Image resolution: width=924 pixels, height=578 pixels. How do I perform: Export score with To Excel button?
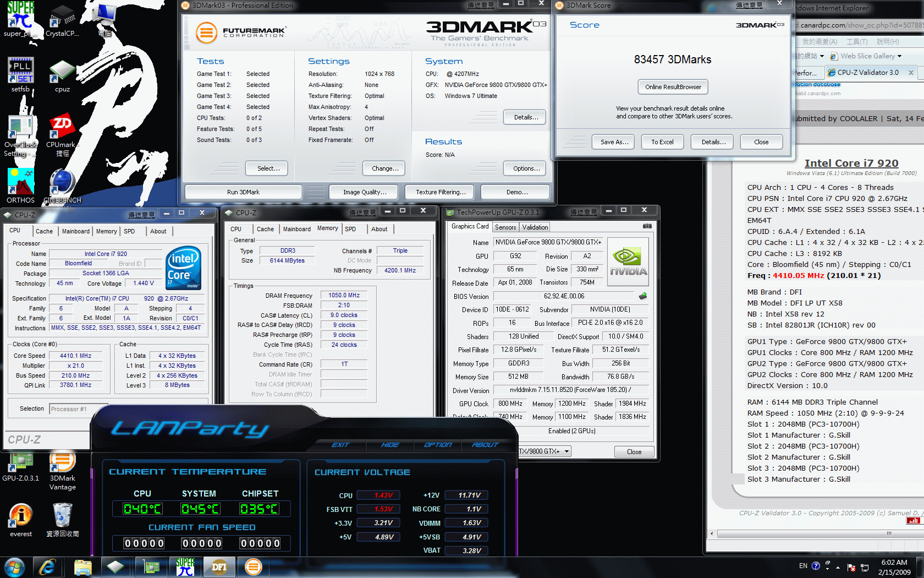[x=662, y=142]
